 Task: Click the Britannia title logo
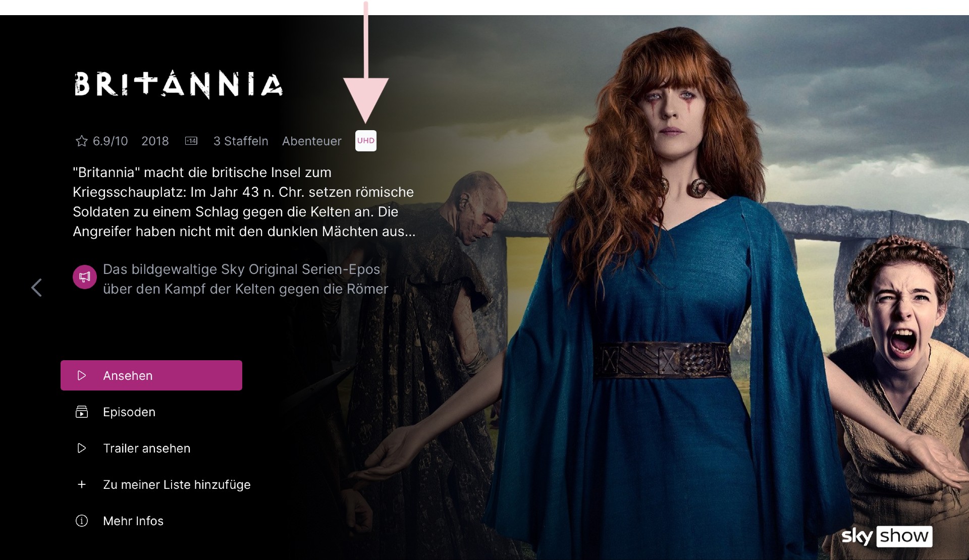click(x=179, y=84)
